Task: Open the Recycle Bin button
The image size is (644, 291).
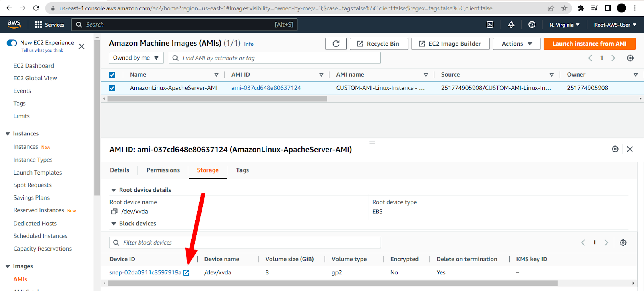Action: click(x=379, y=44)
